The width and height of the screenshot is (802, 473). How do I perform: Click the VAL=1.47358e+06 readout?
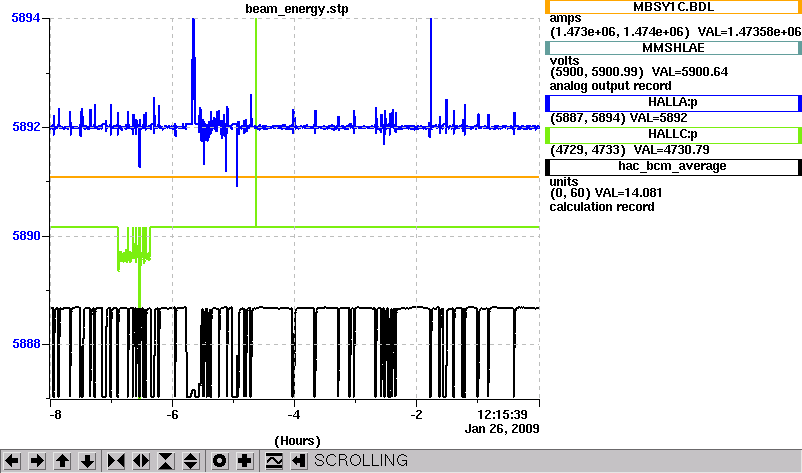[749, 32]
